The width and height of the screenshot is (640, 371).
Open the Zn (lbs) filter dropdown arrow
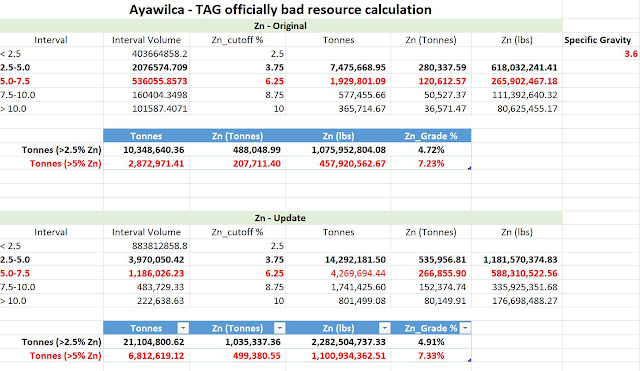click(x=384, y=328)
